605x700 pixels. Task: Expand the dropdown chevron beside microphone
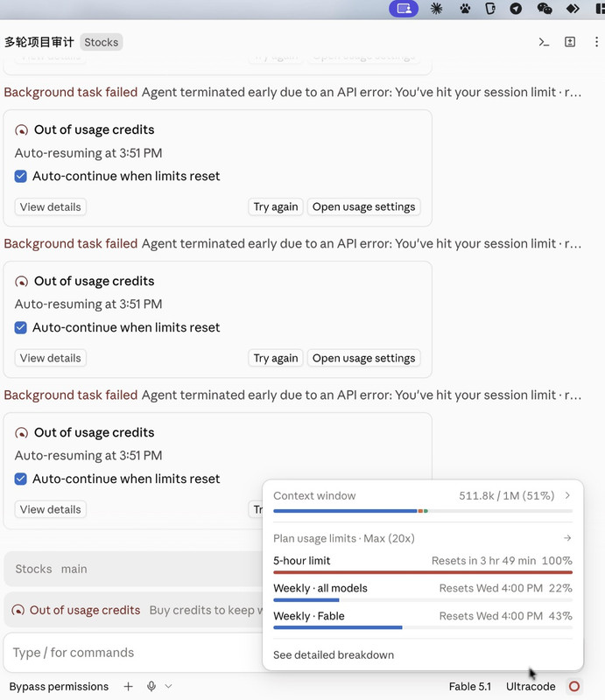(168, 686)
